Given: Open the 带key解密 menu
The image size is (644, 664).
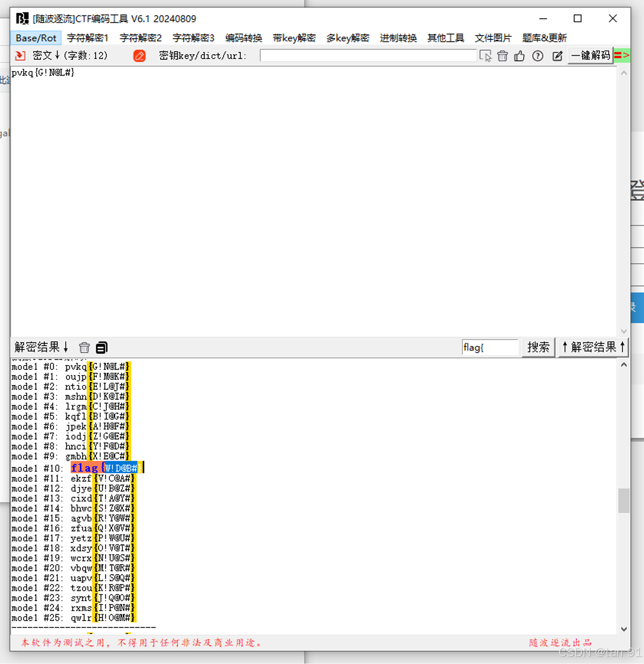Looking at the screenshot, I should point(294,38).
